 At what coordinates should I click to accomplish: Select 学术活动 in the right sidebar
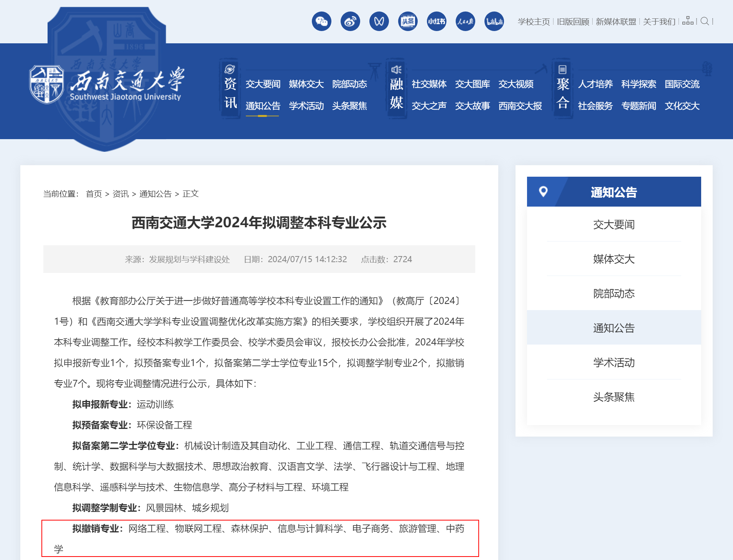pos(614,362)
